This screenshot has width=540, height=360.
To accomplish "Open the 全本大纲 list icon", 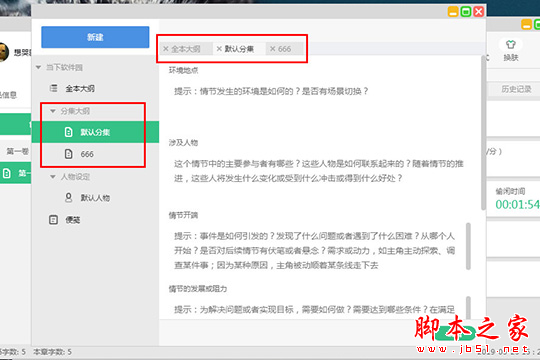I will pyautogui.click(x=53, y=89).
